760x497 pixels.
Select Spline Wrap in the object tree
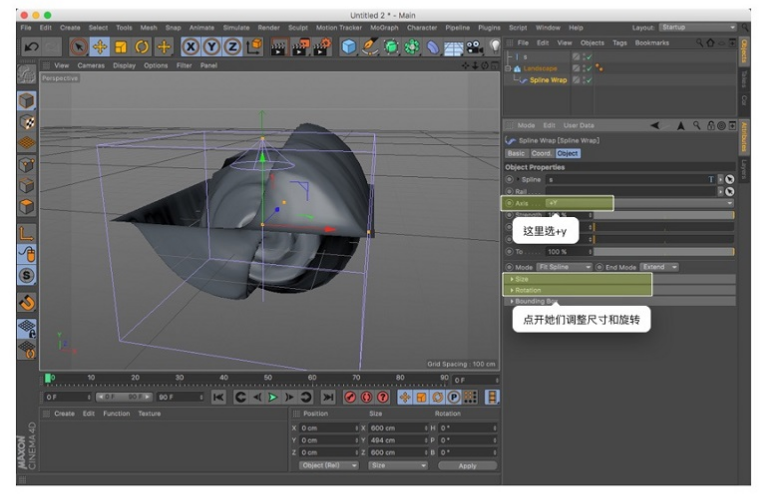click(549, 80)
